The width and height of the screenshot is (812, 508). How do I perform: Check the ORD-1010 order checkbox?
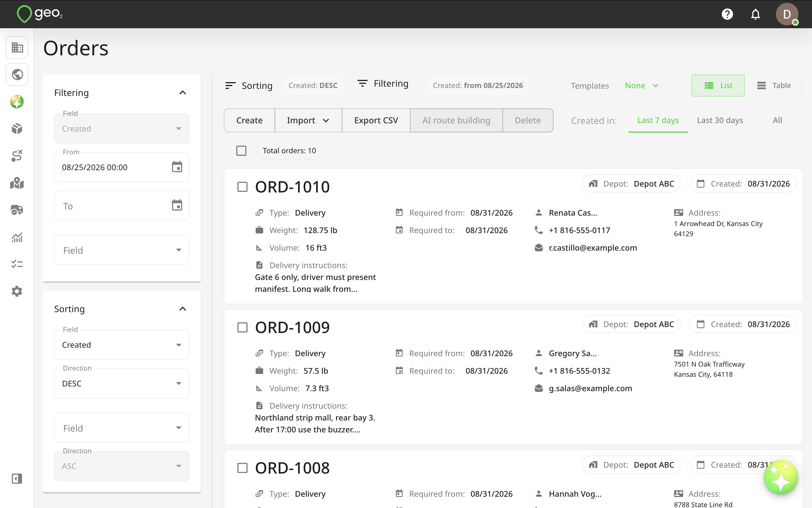coord(242,187)
